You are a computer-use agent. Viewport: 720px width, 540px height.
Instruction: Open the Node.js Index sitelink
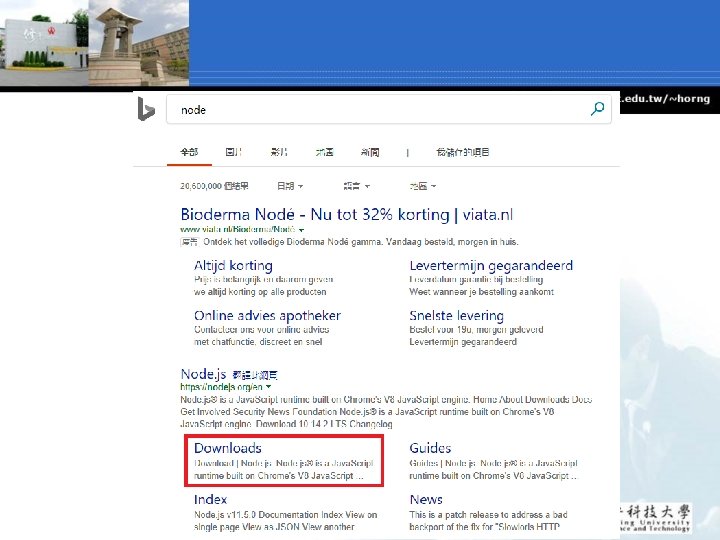click(x=210, y=500)
